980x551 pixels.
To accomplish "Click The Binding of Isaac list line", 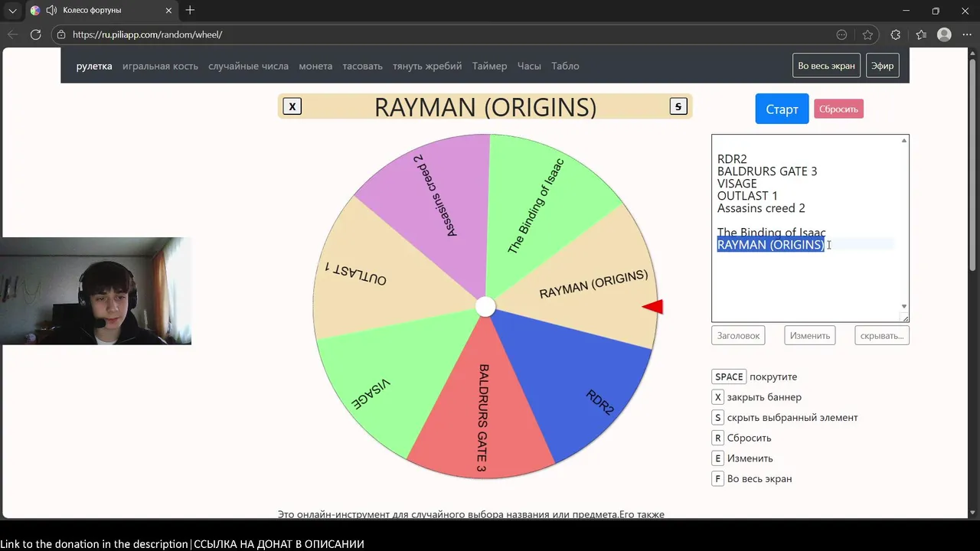I will pyautogui.click(x=771, y=233).
